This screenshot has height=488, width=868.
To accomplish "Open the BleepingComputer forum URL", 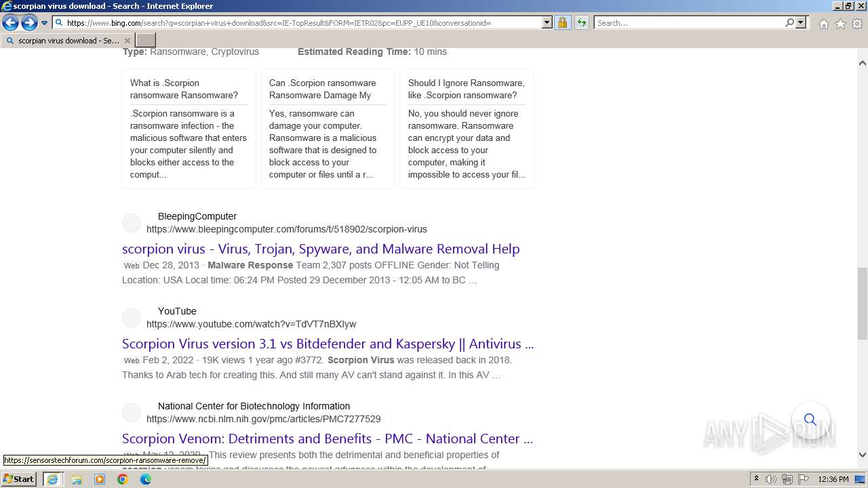I will coord(287,229).
